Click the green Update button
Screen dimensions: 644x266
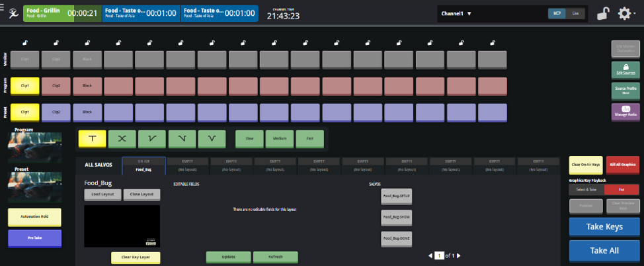click(x=228, y=257)
